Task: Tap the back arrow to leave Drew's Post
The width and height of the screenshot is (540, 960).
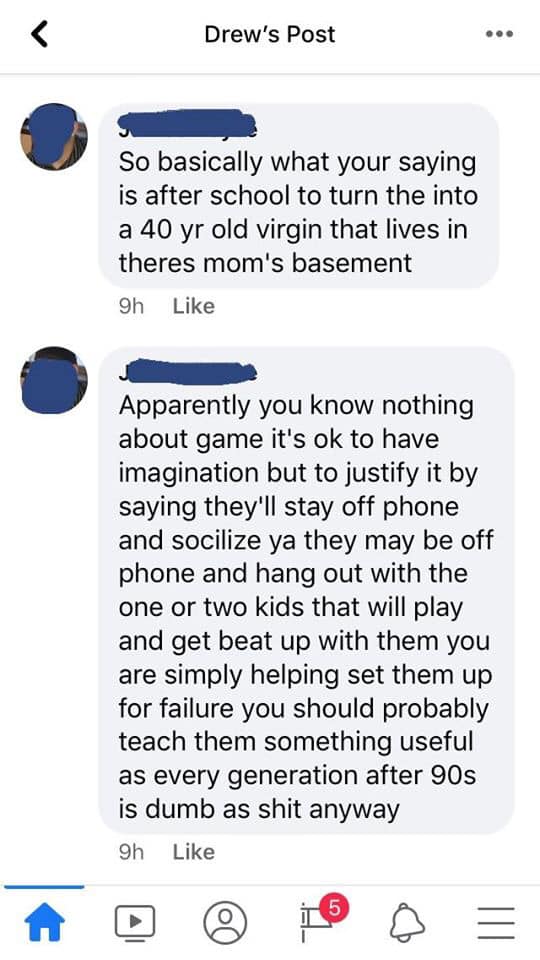Action: click(39, 35)
